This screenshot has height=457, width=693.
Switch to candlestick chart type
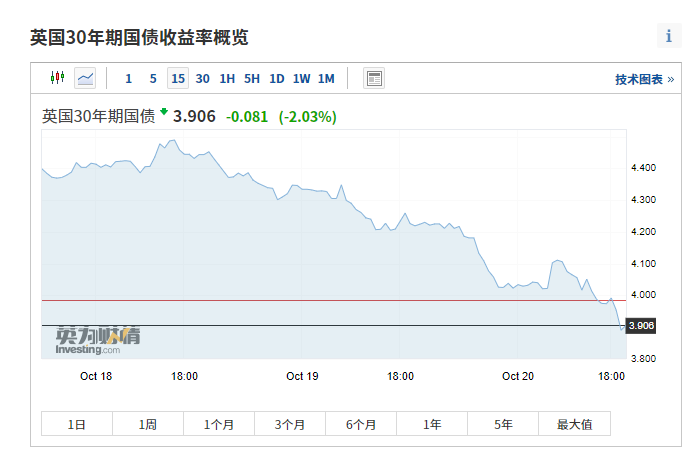[x=57, y=78]
